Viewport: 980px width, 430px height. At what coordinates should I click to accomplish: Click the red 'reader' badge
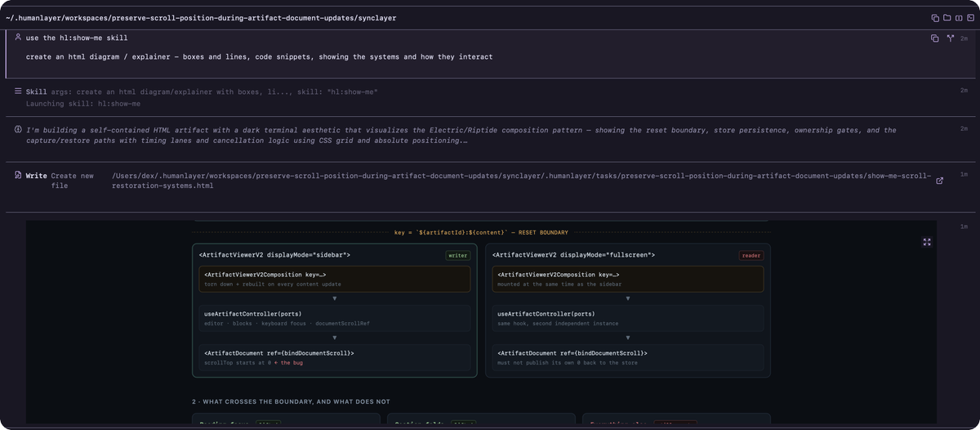pos(751,256)
